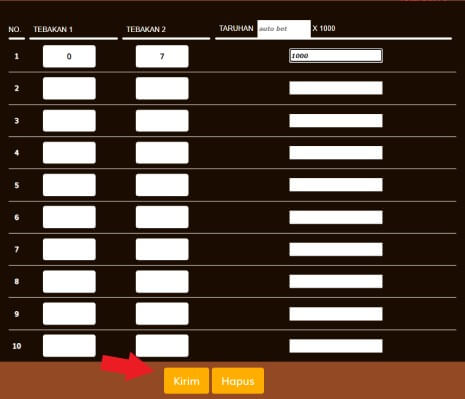Viewport: 465px width, 399px height.
Task: Focus the bet amount field in row 5
Action: click(336, 185)
